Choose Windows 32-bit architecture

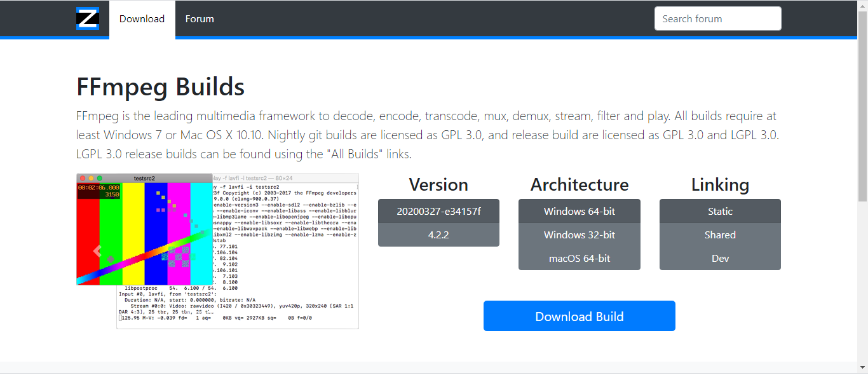[x=580, y=235]
